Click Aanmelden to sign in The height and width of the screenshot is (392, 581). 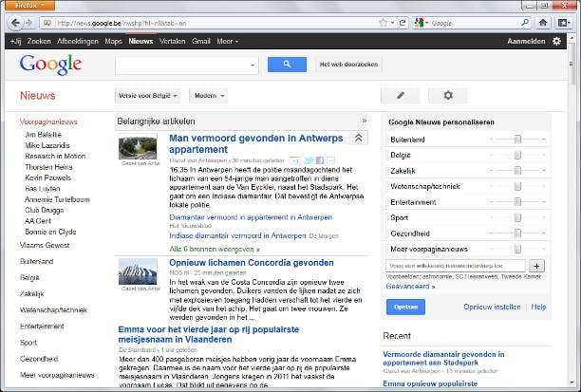point(526,41)
